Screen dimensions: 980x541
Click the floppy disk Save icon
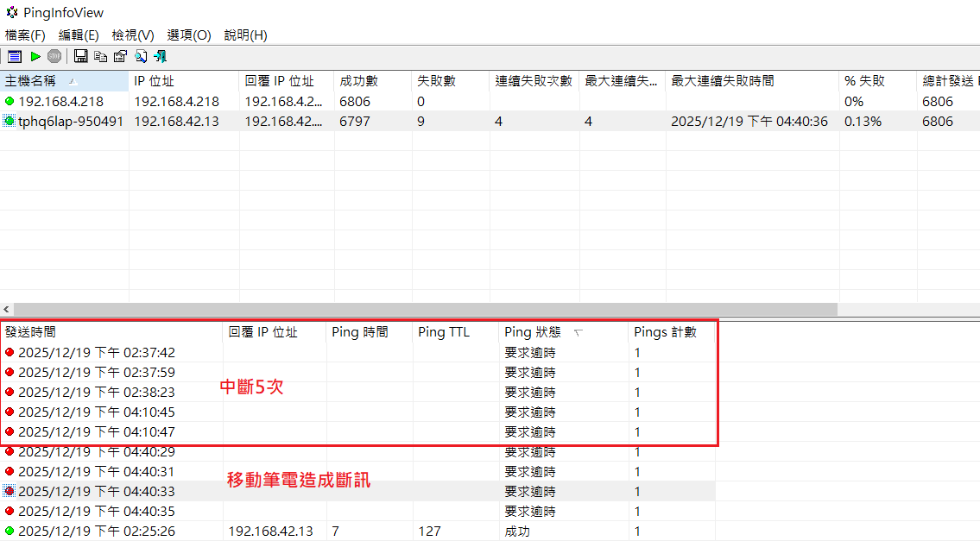click(81, 57)
